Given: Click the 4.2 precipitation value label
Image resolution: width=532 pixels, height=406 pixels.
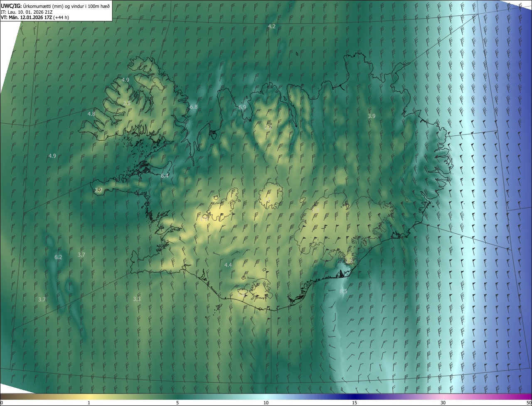Looking at the screenshot, I should click(x=272, y=26).
